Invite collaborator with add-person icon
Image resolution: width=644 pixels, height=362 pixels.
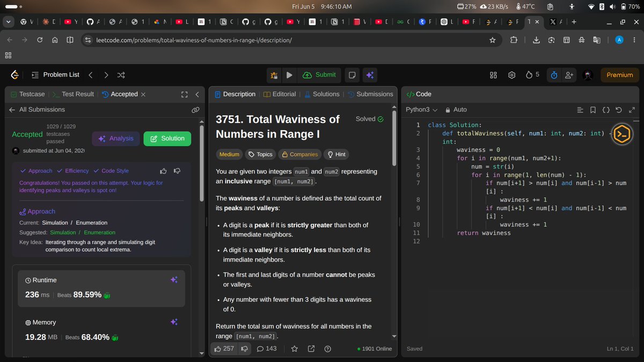569,75
